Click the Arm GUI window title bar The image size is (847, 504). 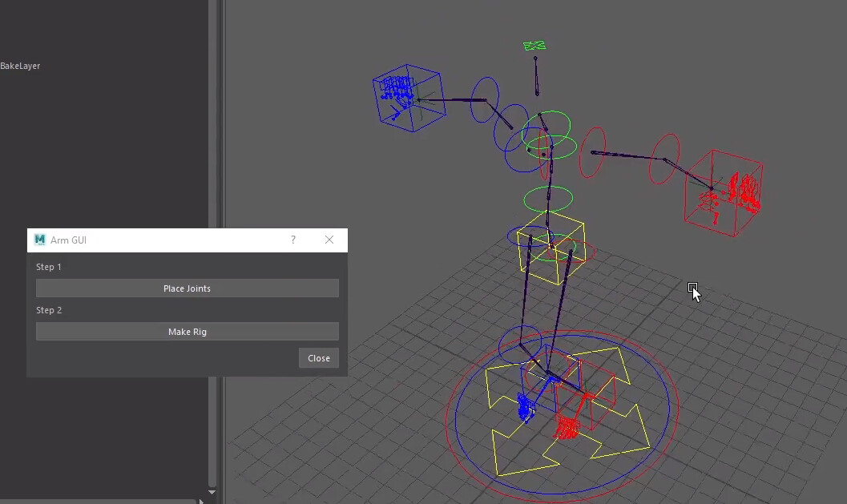pos(160,240)
